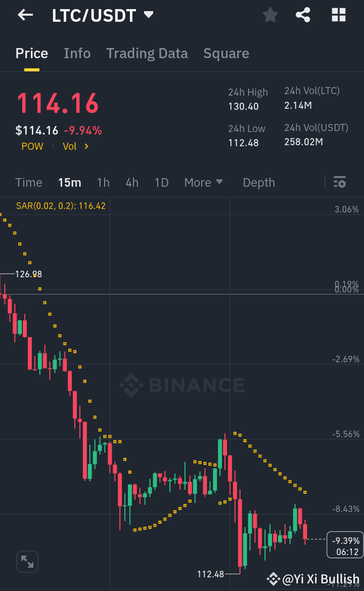Open the Vol indicator selector

click(76, 146)
